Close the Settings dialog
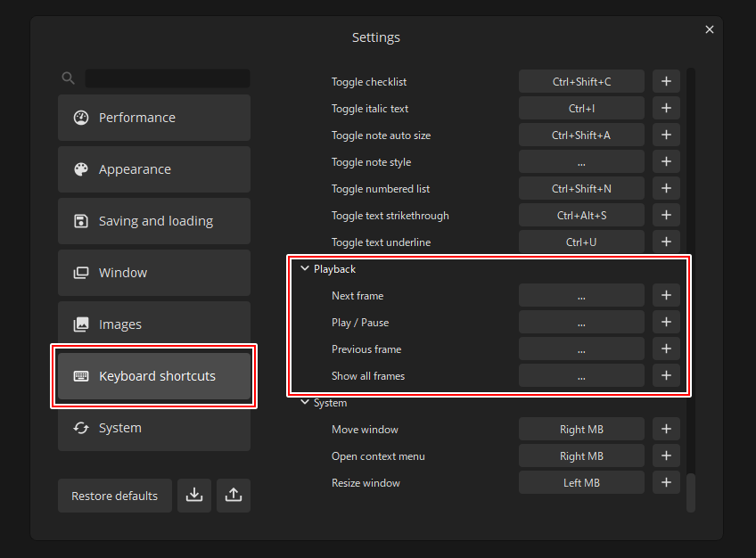This screenshot has height=558, width=756. 710,29
